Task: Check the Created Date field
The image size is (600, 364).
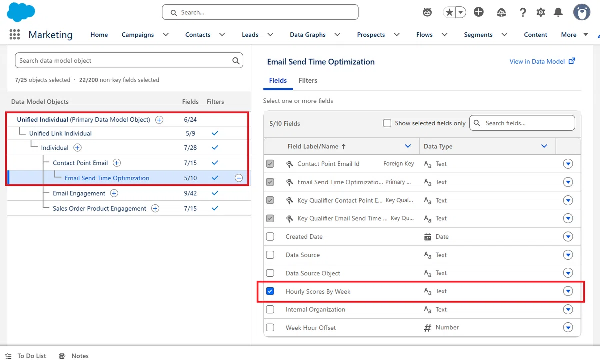Action: click(270, 237)
